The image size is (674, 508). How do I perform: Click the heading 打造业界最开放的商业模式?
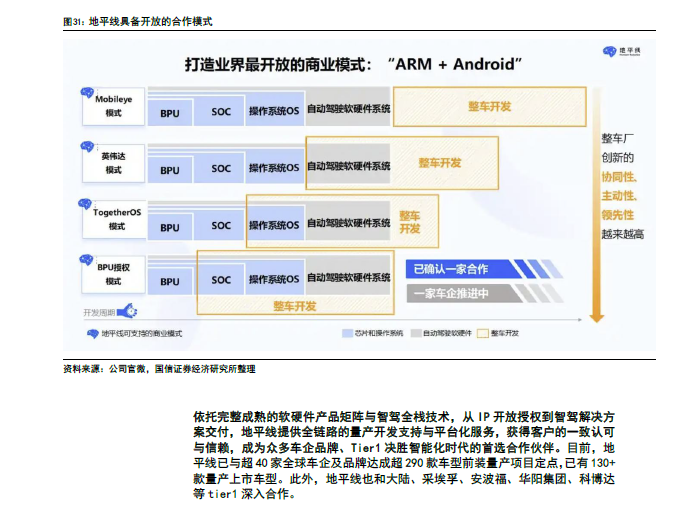(x=278, y=64)
